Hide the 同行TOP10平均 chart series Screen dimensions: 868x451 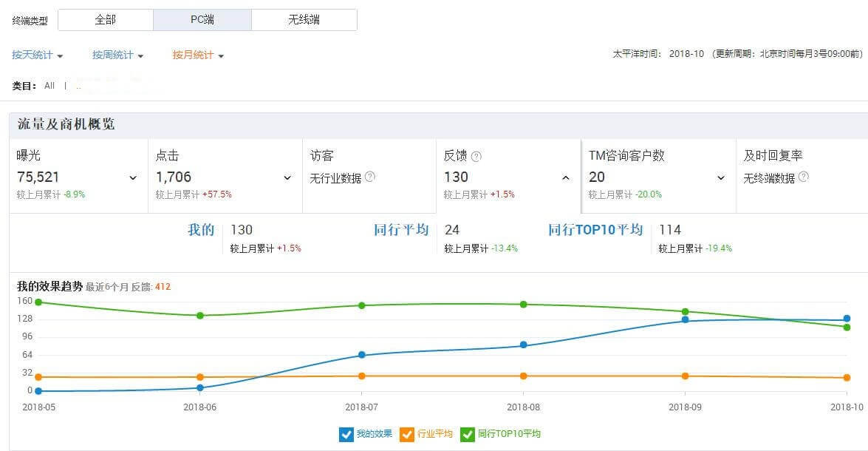tap(467, 434)
